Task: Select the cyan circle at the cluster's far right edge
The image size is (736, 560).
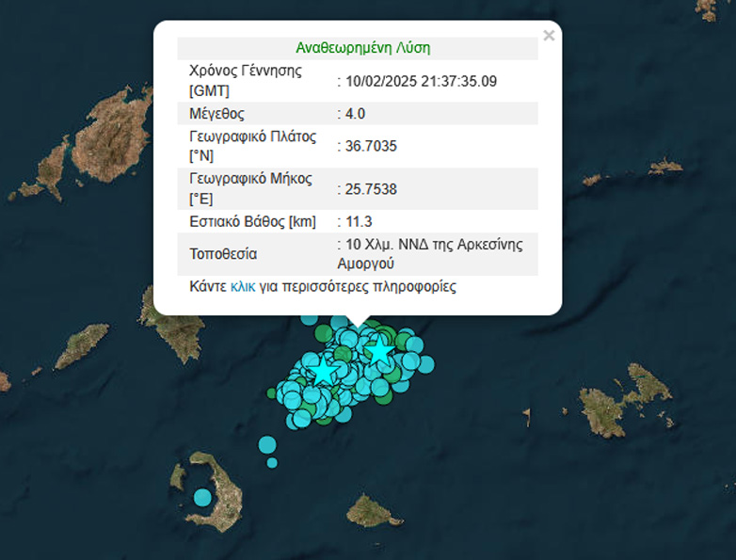Action: tap(425, 363)
